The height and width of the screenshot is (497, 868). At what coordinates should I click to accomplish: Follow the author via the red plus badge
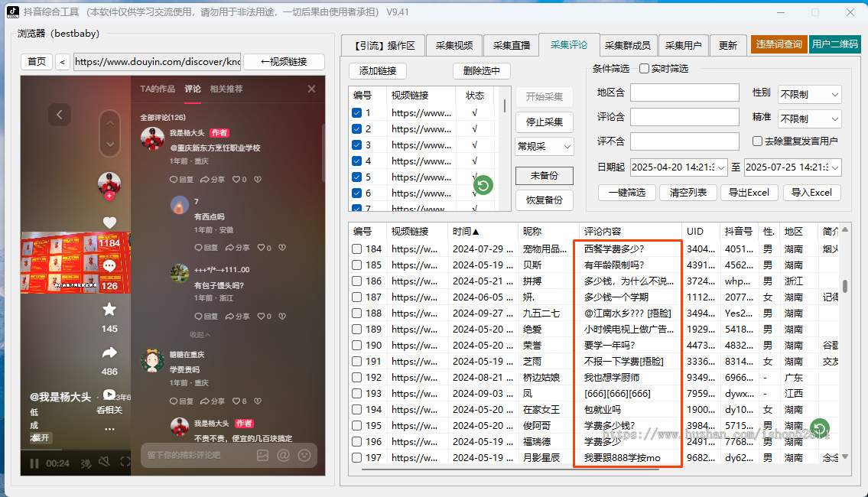click(x=109, y=196)
